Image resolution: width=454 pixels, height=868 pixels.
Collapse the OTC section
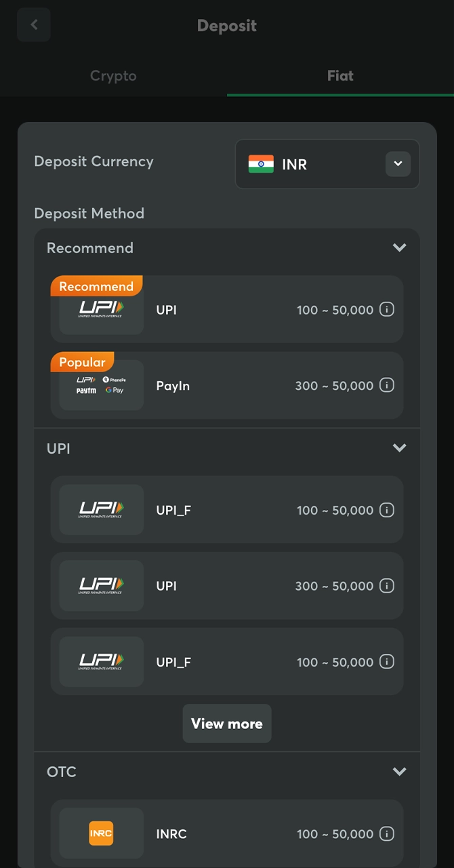click(399, 772)
